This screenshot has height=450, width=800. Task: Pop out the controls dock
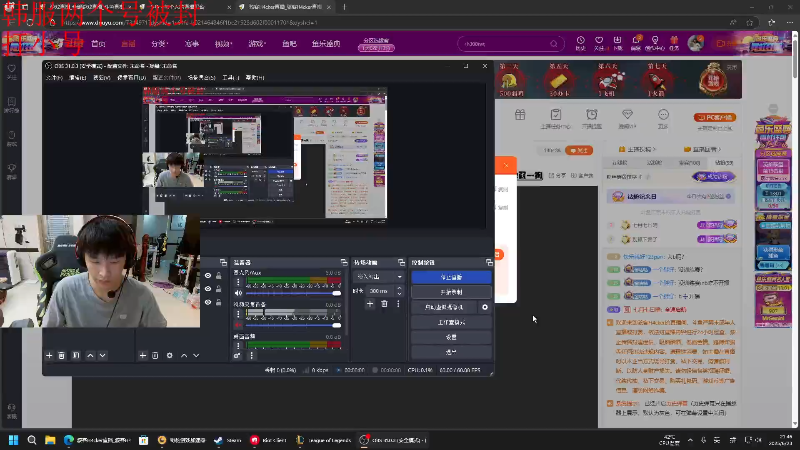point(489,262)
